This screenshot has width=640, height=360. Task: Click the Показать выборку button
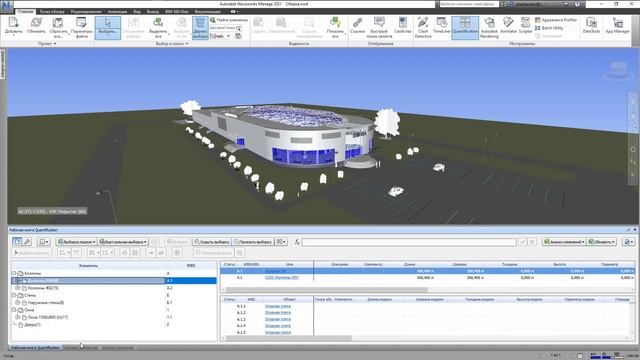click(x=253, y=242)
